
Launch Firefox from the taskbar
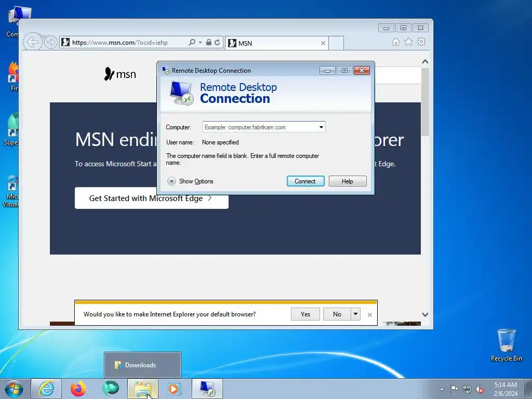click(78, 389)
